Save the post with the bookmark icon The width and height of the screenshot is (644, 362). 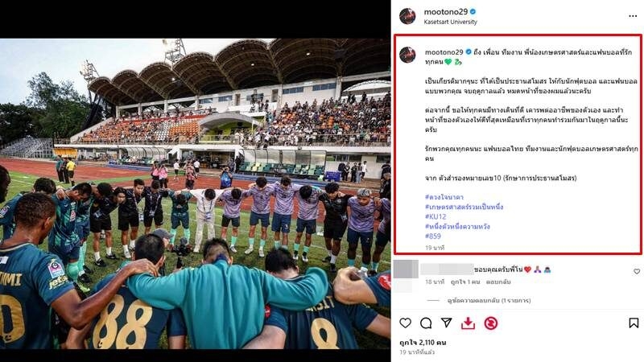(634, 323)
